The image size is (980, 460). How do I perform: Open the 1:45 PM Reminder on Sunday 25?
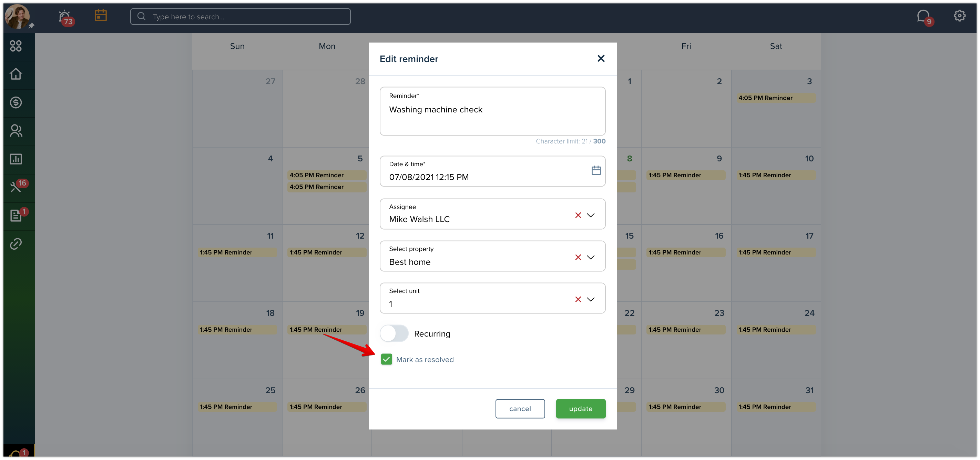tap(237, 407)
